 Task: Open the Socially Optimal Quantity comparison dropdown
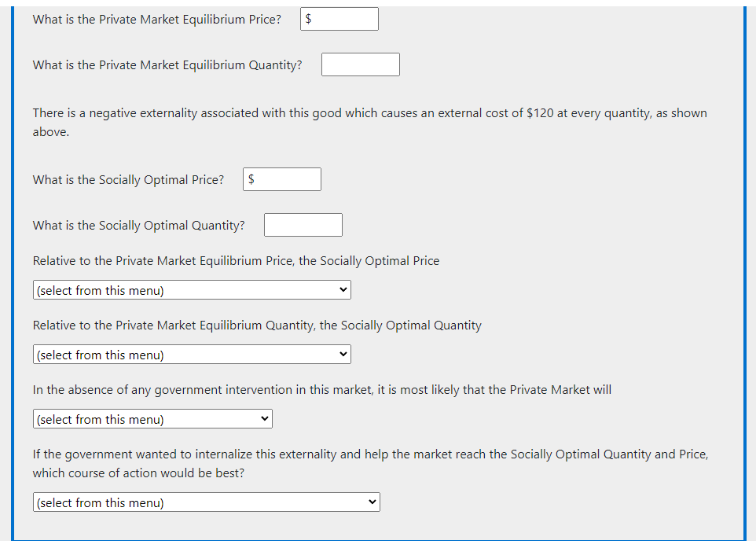coord(192,355)
